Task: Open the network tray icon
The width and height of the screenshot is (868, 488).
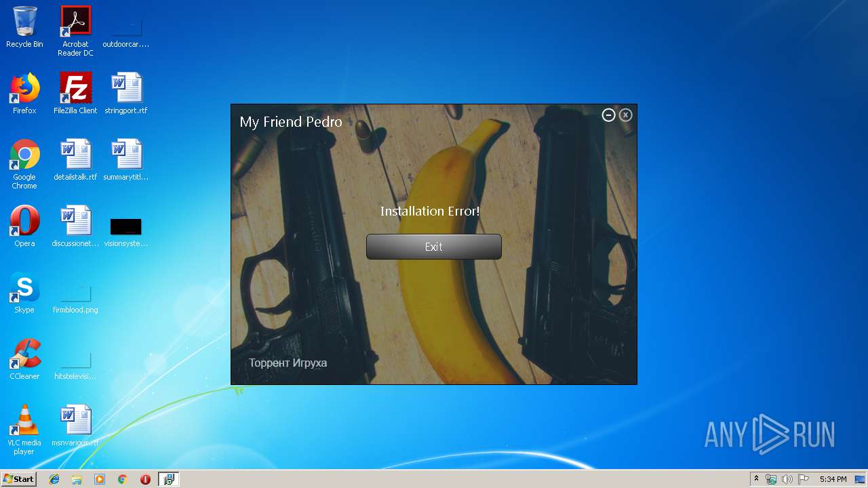Action: (771, 479)
